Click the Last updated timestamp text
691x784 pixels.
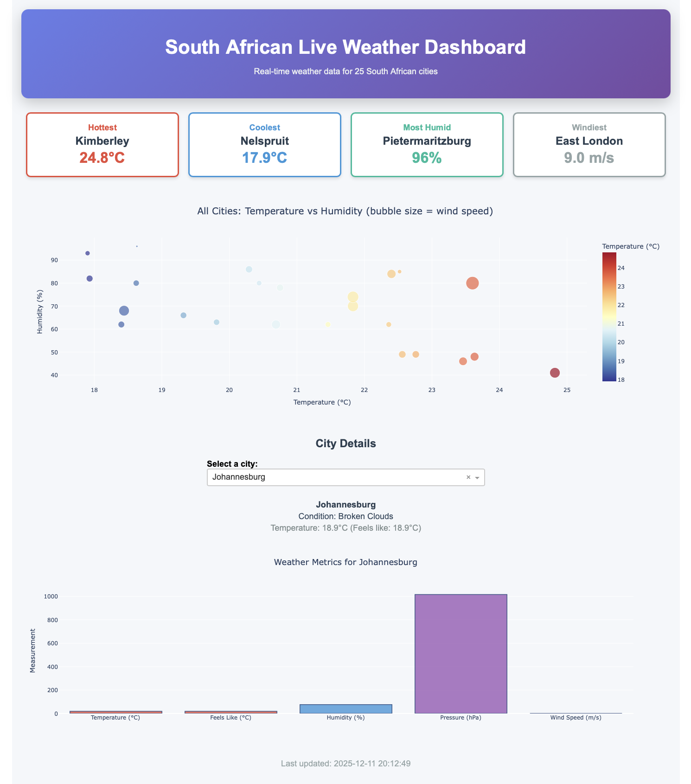coord(345,763)
